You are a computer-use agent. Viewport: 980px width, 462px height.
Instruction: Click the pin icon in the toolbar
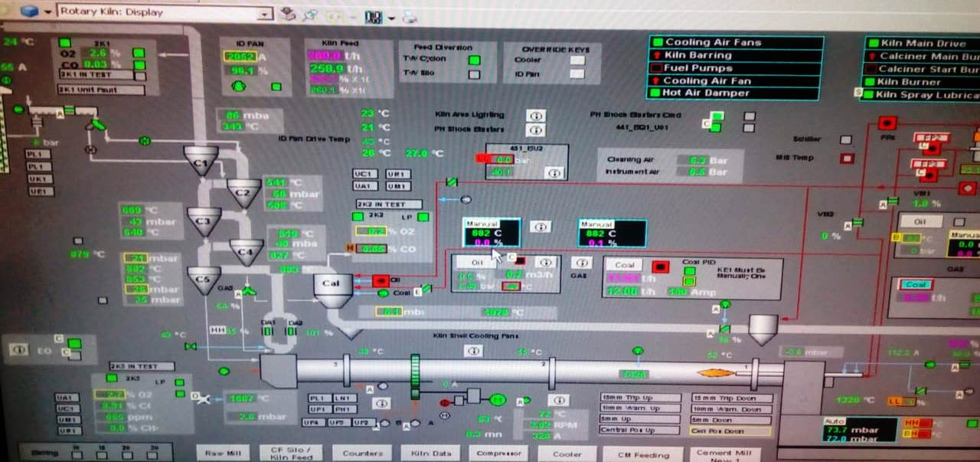(310, 15)
